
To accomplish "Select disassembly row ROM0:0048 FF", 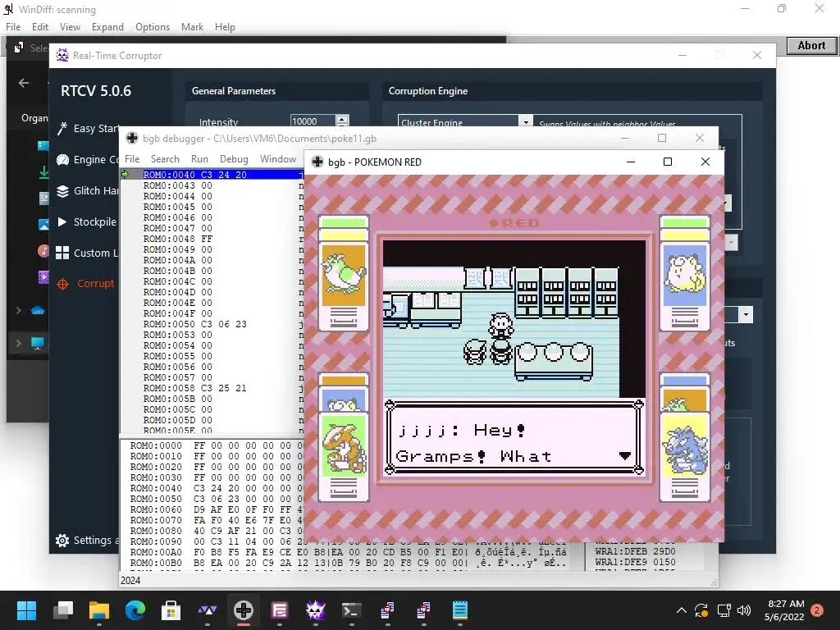I will point(212,239).
